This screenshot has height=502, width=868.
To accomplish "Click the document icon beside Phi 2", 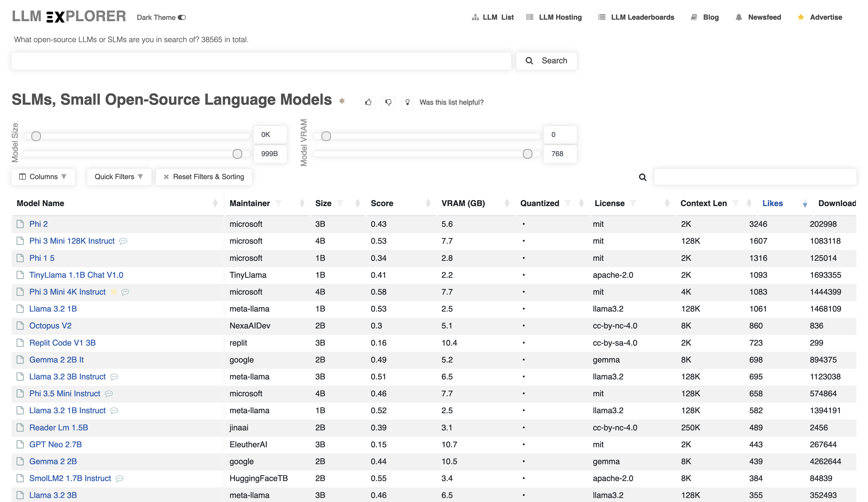I will click(20, 224).
